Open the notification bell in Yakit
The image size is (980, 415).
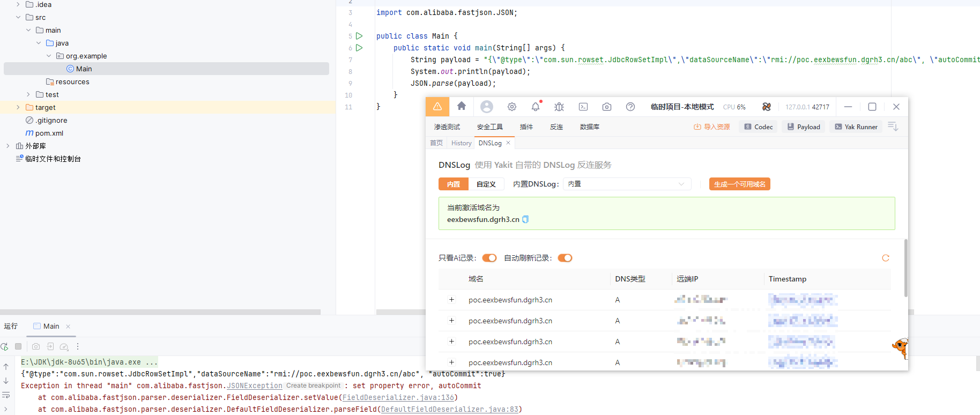(x=536, y=107)
